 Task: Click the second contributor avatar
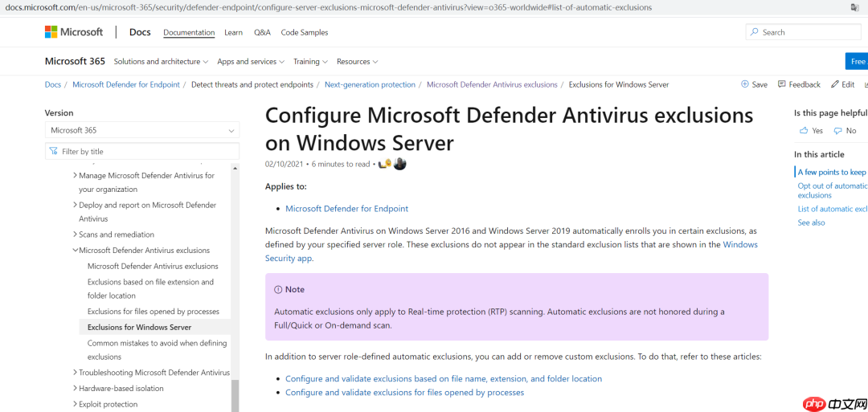tap(399, 164)
